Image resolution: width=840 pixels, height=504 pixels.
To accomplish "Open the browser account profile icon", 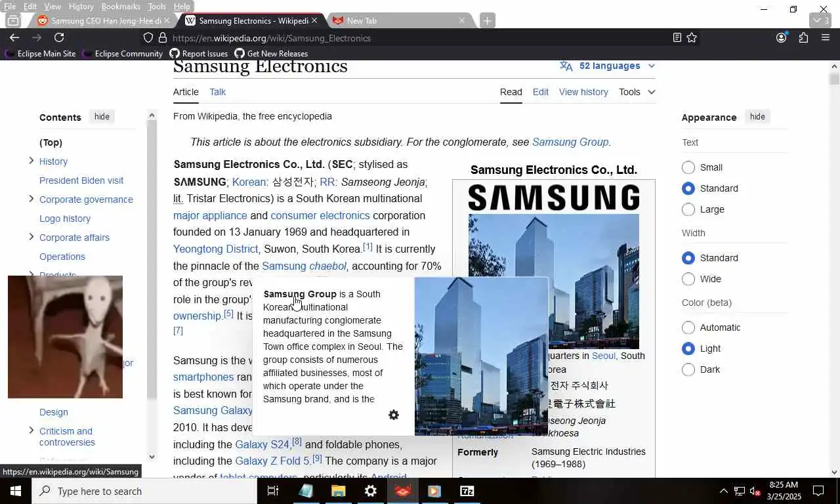I will tap(781, 38).
